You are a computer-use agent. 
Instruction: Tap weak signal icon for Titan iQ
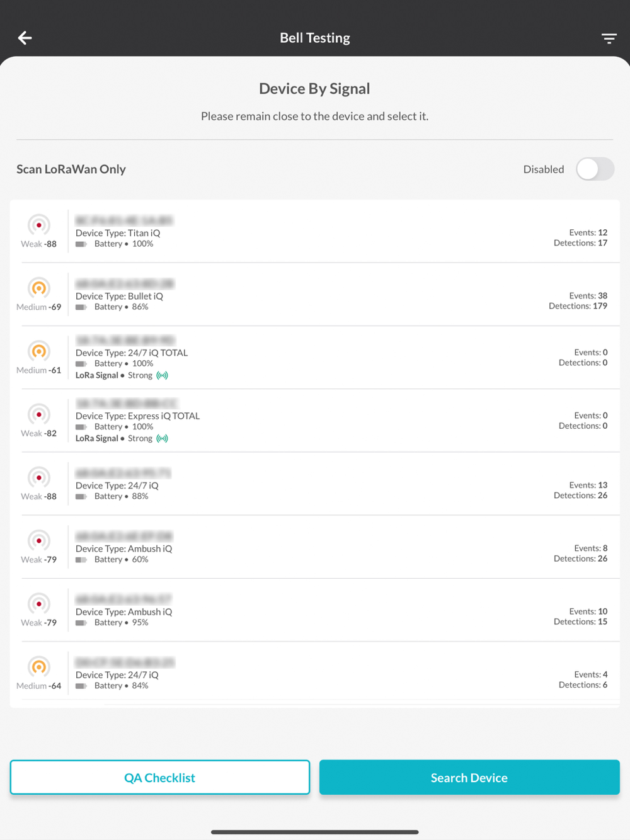tap(39, 225)
